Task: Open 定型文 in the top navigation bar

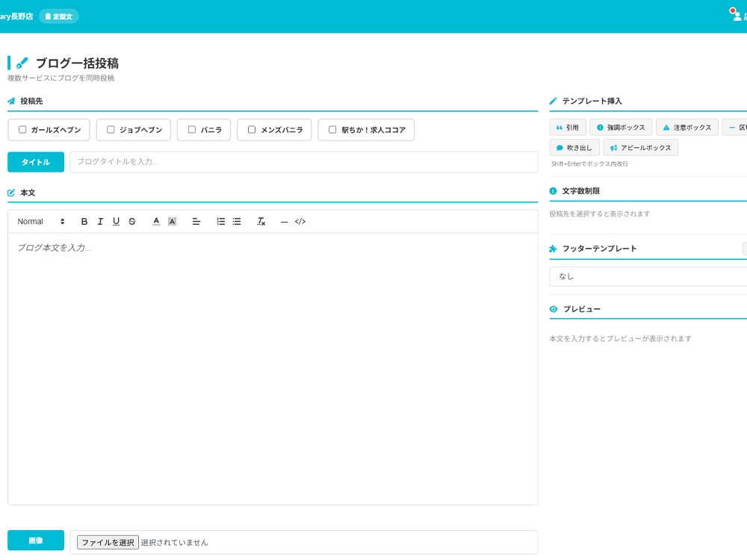Action: click(58, 16)
